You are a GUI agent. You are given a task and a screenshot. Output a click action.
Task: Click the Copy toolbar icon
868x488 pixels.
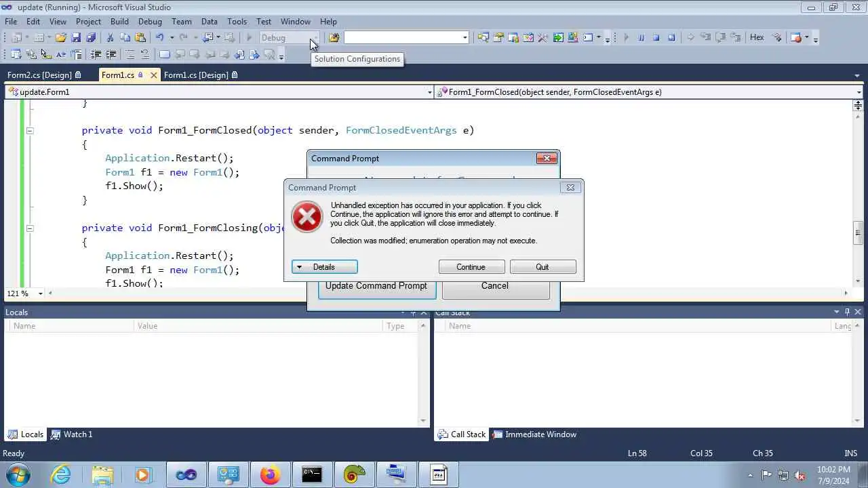point(125,38)
